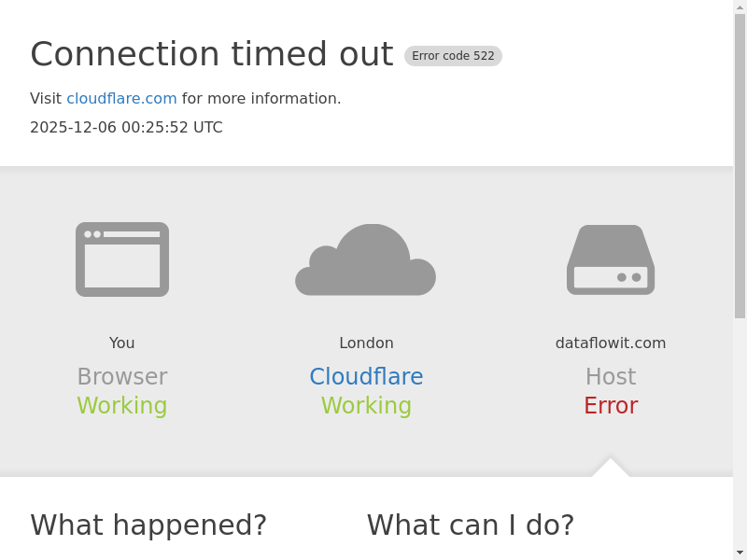Click the gray Host label

611,377
